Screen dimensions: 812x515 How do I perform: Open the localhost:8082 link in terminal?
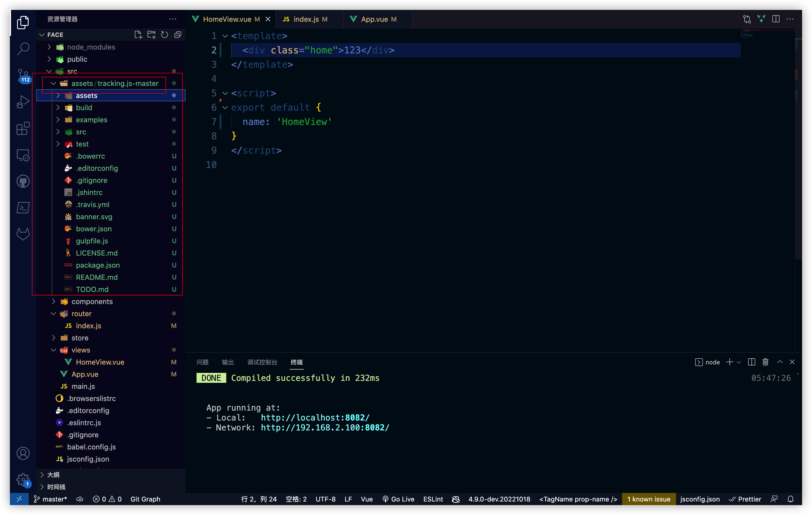(x=315, y=418)
